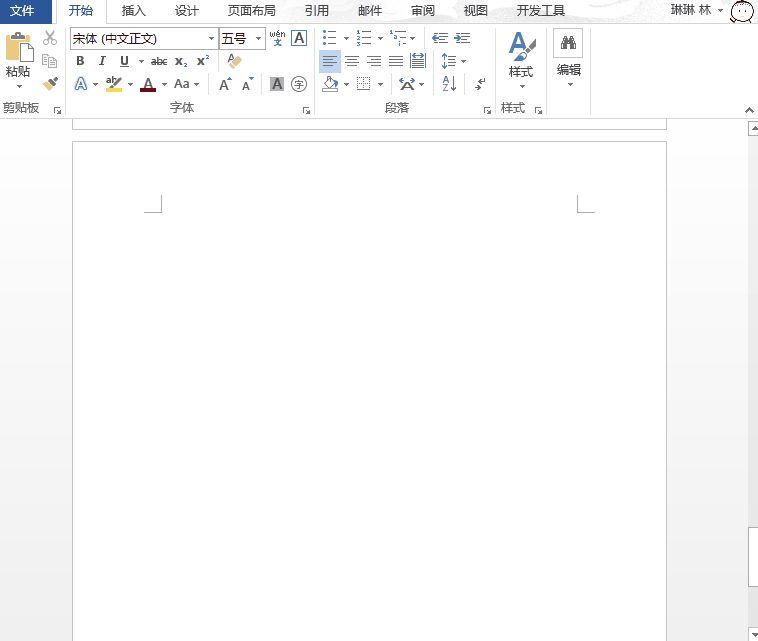Toggle Bold formatting
Viewport: 758px width, 641px height.
(x=80, y=61)
